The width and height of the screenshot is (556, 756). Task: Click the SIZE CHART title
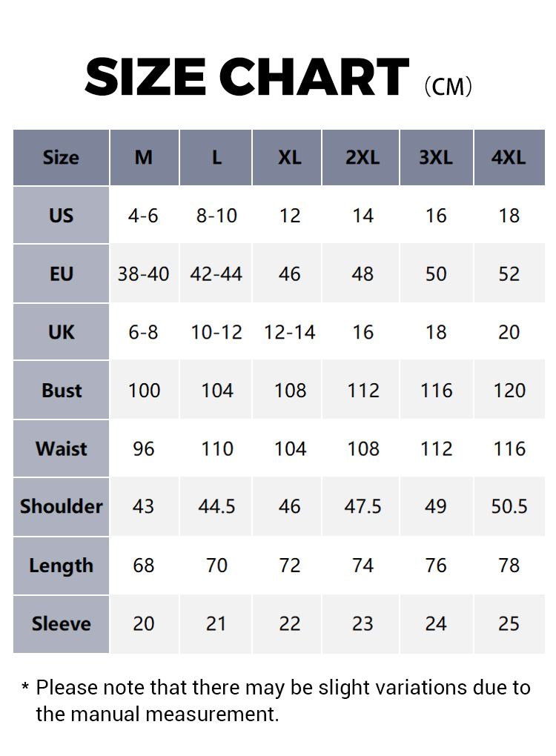click(247, 78)
